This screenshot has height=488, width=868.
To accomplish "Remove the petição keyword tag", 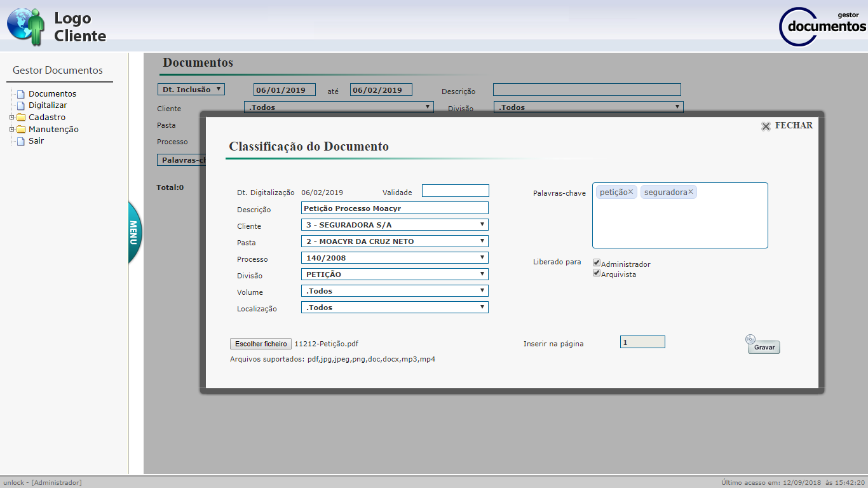I will (x=631, y=192).
